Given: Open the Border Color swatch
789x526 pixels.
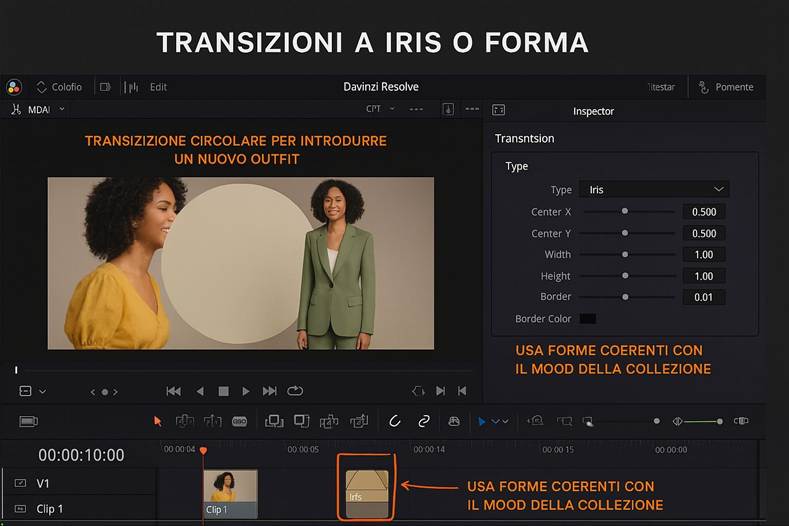Looking at the screenshot, I should 588,319.
